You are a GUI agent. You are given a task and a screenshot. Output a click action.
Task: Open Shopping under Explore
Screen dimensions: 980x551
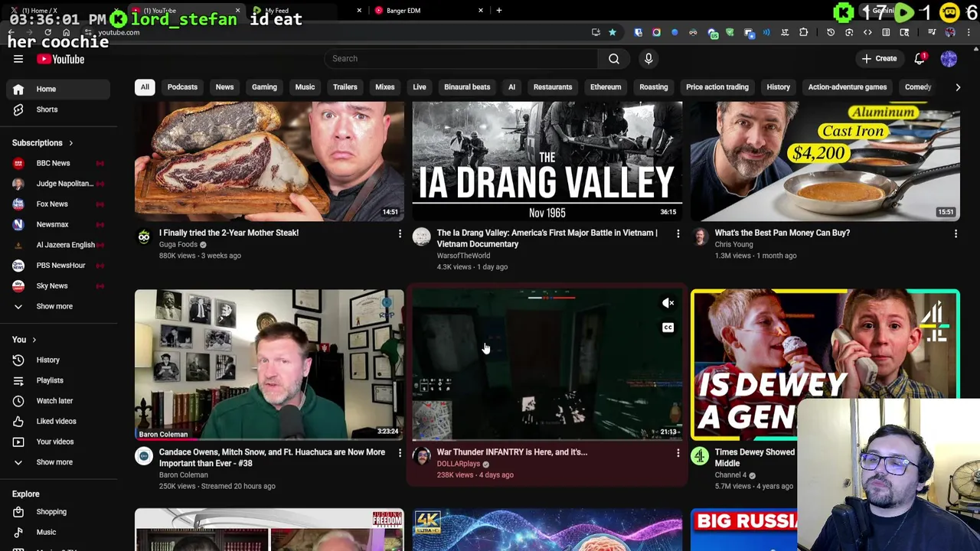[58, 511]
